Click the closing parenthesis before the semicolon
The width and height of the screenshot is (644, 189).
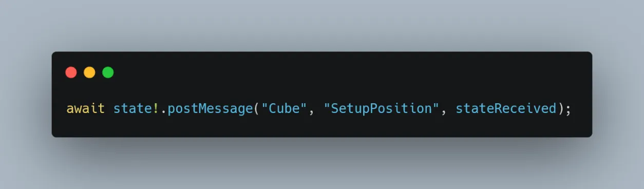coord(560,109)
